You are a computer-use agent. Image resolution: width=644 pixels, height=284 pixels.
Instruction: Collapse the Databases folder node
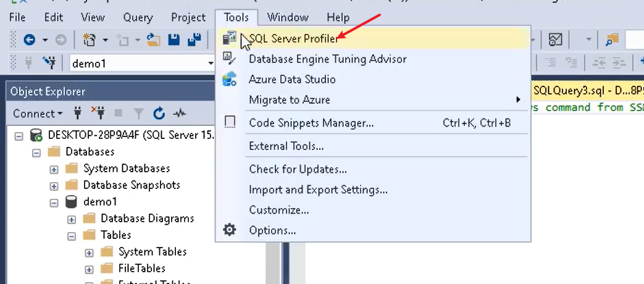(36, 152)
